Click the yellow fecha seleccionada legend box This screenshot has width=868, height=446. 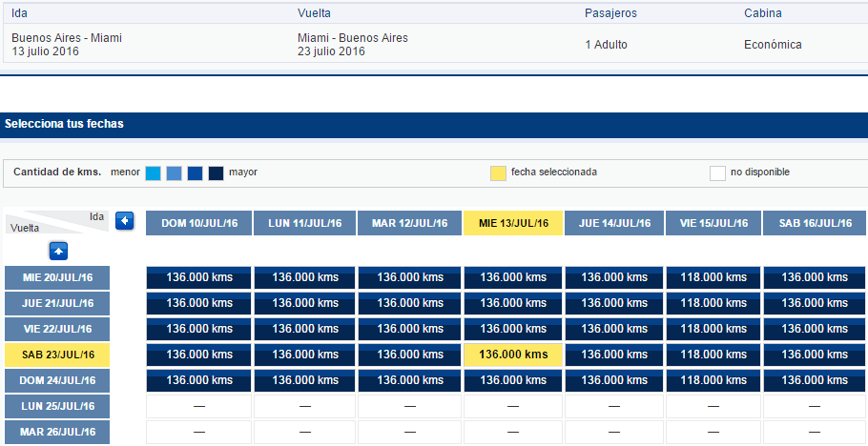[x=498, y=173]
